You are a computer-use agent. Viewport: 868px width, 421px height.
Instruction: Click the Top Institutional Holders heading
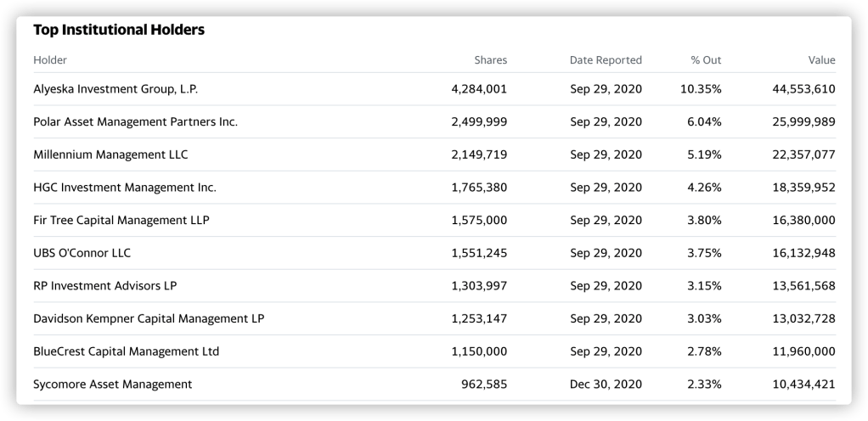point(119,31)
